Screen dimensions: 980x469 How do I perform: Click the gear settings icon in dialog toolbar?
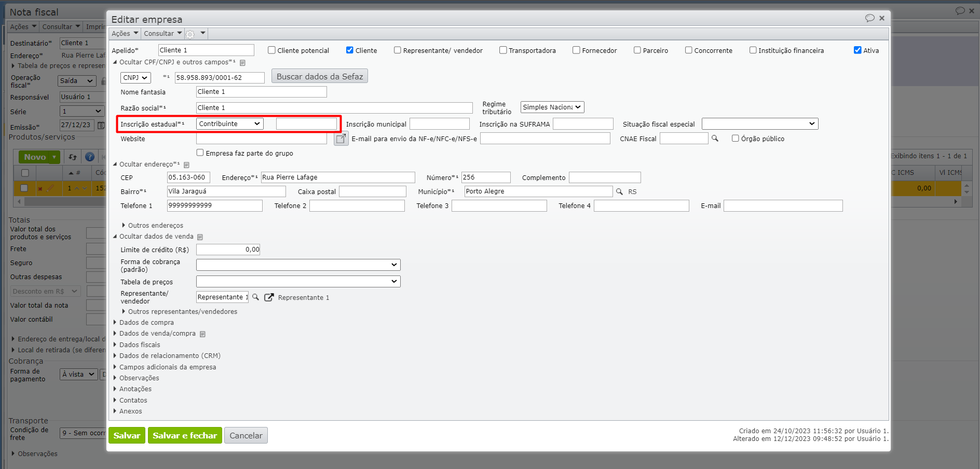pyautogui.click(x=190, y=34)
